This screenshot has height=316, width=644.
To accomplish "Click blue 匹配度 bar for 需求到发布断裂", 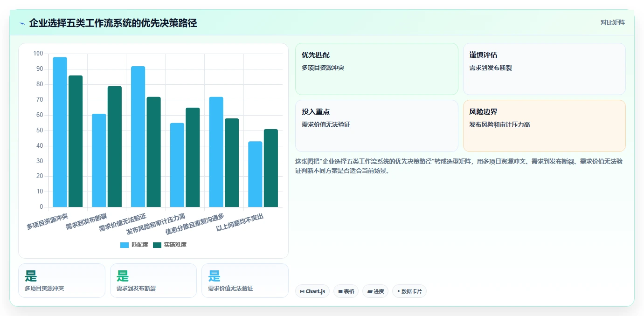I will point(99,160).
